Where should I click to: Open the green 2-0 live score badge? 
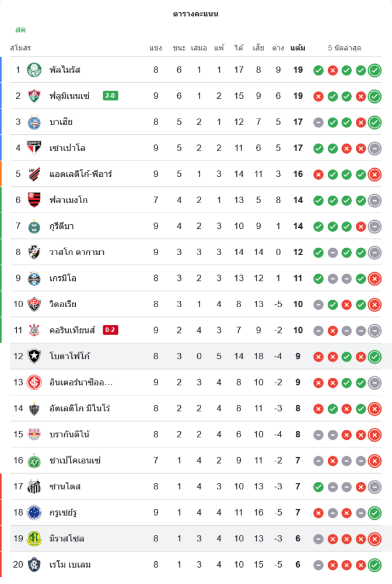tap(110, 96)
